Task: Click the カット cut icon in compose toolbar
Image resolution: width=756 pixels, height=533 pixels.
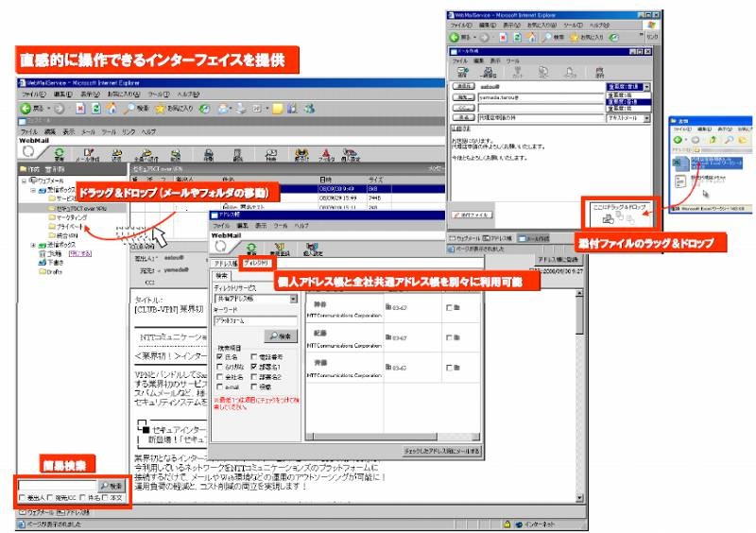Action: [x=517, y=73]
